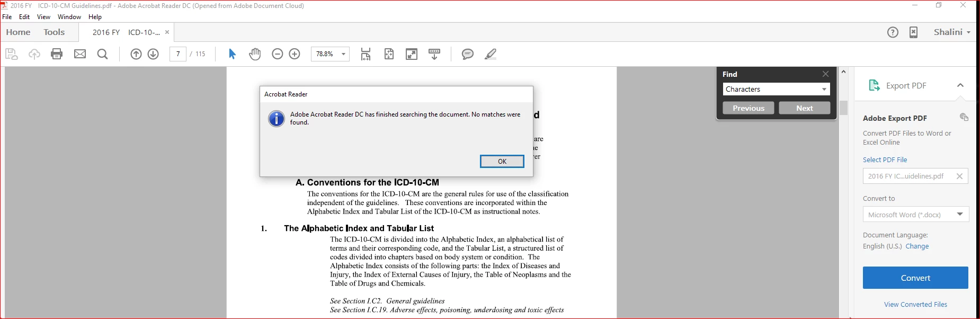Click the Change language link
The image size is (980, 319).
tap(917, 246)
